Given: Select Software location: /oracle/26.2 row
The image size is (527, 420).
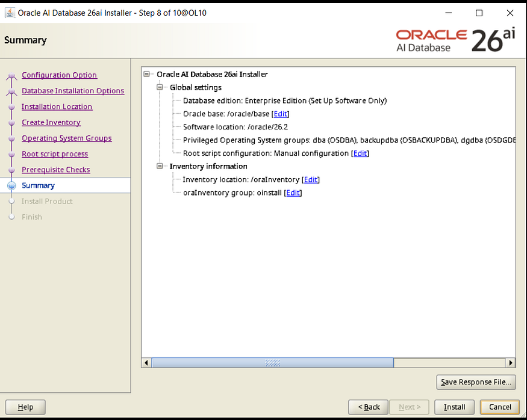Looking at the screenshot, I should point(235,127).
